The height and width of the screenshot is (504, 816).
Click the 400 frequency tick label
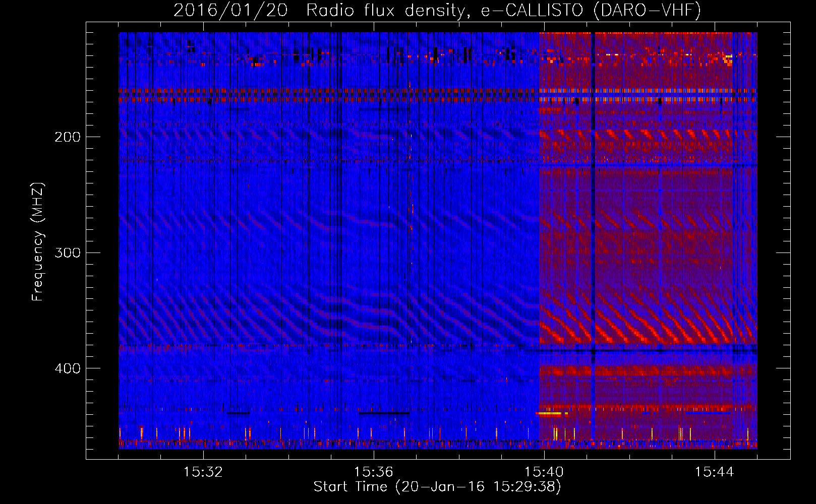click(x=68, y=368)
